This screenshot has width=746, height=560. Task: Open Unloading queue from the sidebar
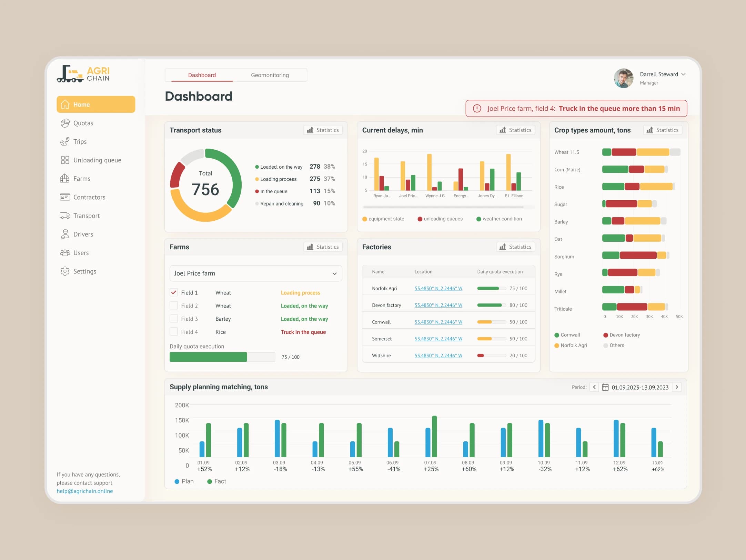tap(96, 160)
